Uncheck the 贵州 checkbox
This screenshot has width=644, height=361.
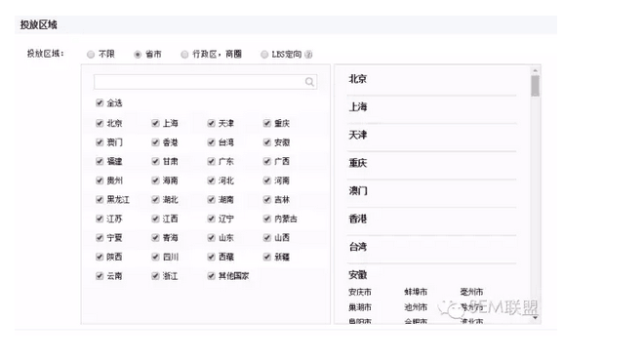[x=100, y=180]
